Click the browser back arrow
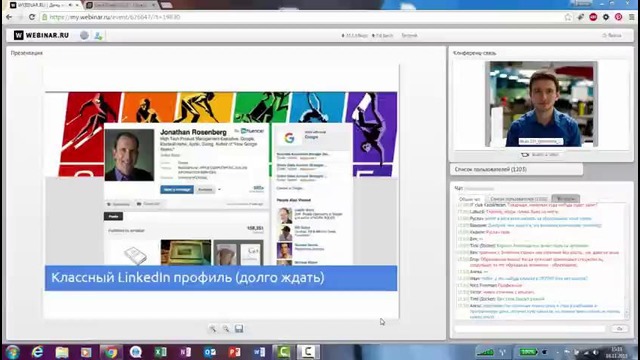This screenshot has width=640, height=360. (x=9, y=17)
